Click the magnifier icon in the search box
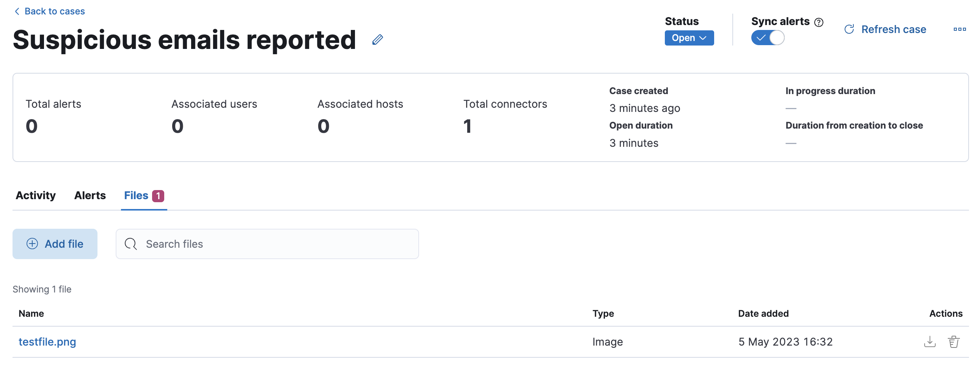 [130, 244]
